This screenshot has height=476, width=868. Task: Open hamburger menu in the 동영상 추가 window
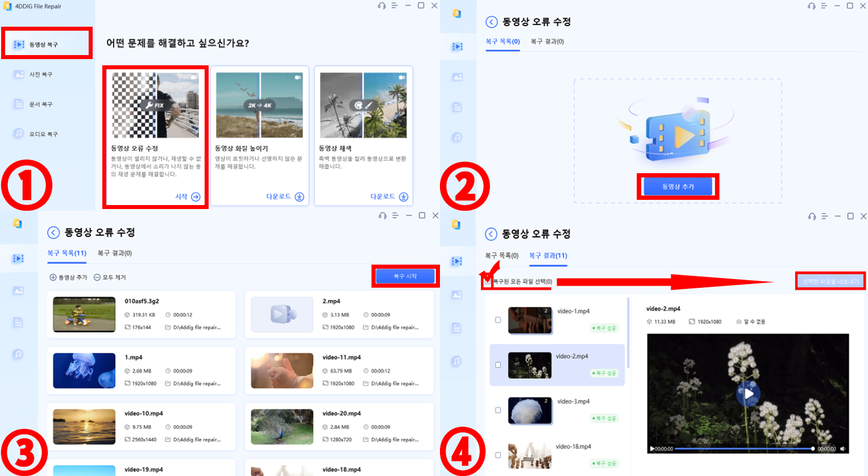tap(824, 6)
